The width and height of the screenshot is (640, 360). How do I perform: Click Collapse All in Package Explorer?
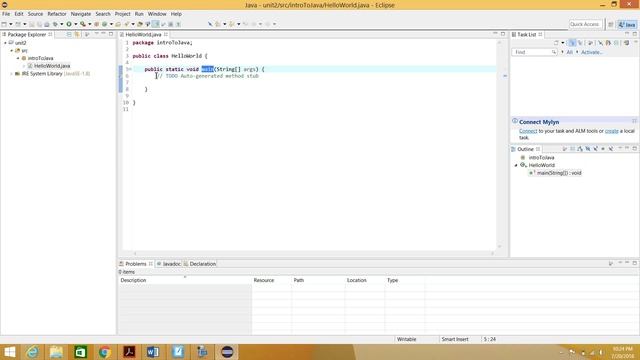click(69, 34)
